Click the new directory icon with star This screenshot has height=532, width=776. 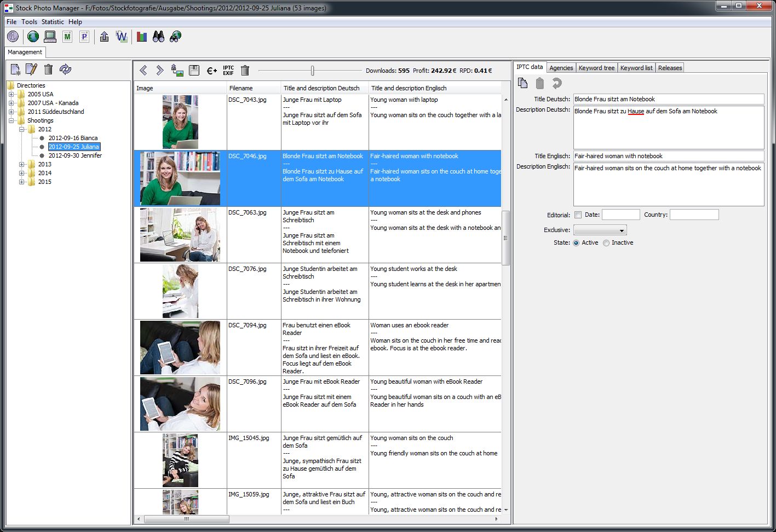coord(15,70)
